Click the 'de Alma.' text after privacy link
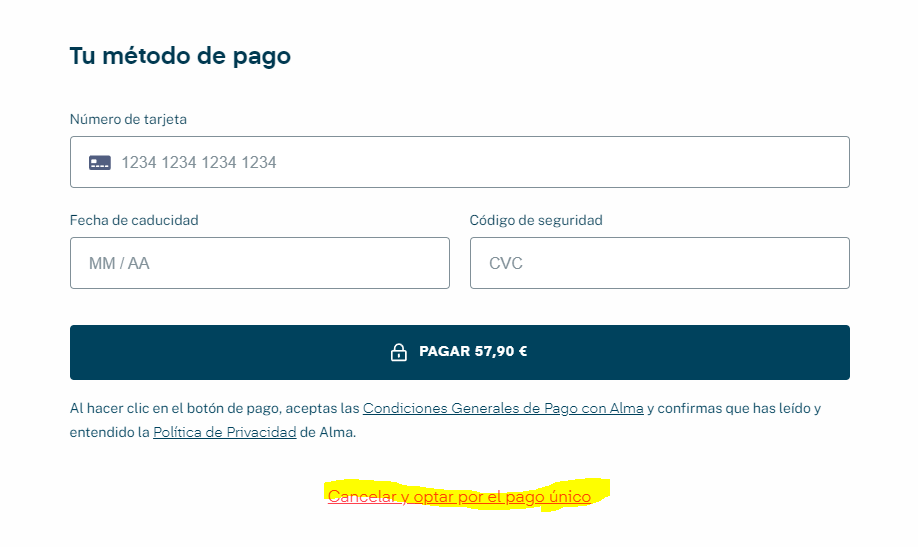 coord(328,433)
